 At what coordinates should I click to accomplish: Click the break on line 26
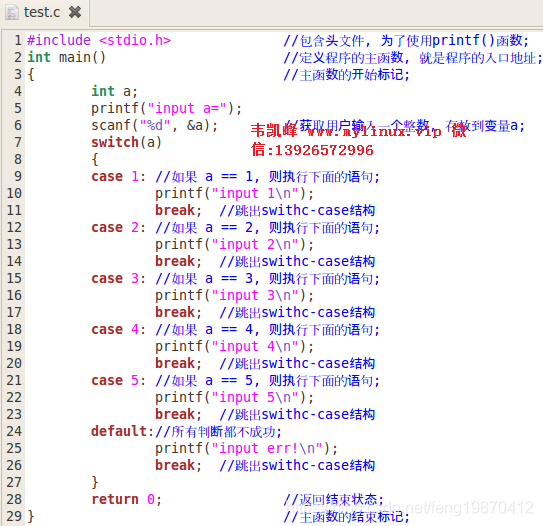[x=178, y=465]
